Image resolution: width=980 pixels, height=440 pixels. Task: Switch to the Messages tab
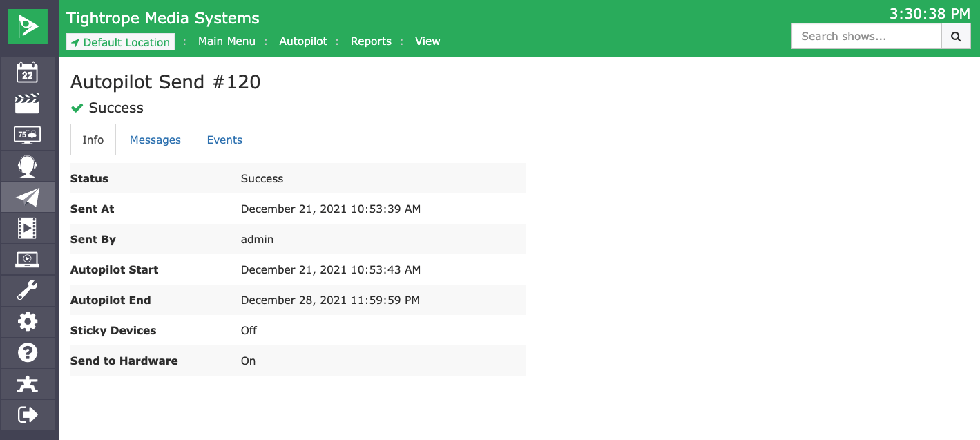coord(155,140)
